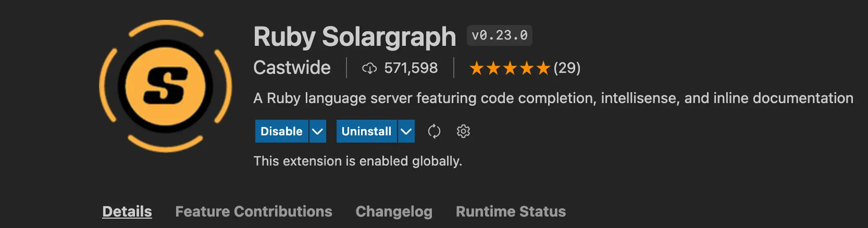
Task: Click the five orange star rating
Action: point(509,68)
